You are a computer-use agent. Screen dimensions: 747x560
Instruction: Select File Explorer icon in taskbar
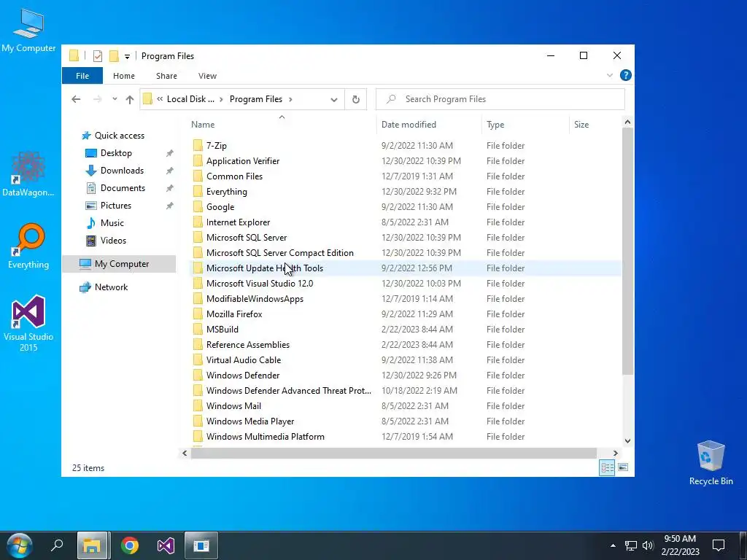click(x=92, y=545)
